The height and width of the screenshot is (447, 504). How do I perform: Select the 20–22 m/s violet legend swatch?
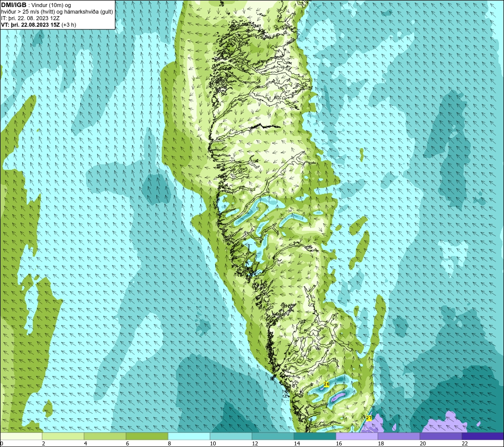[440, 436]
